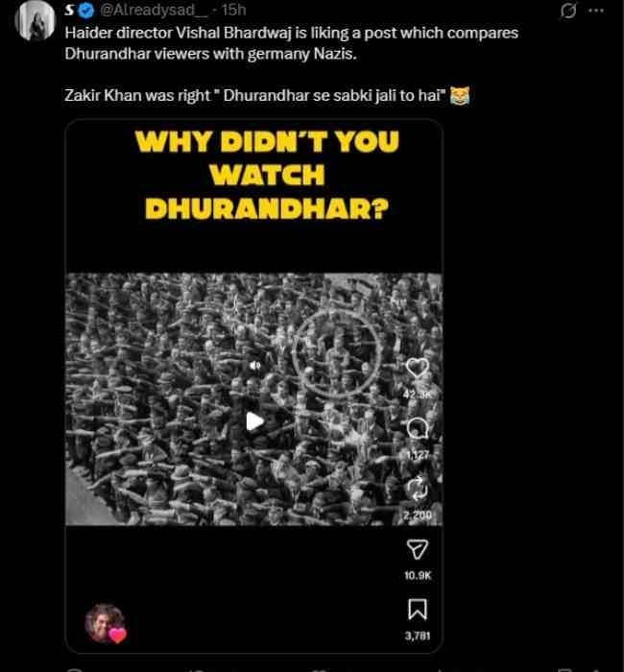Tap the repost arrows icon on the reel
Screen dimensions: 624x672
tap(418, 489)
